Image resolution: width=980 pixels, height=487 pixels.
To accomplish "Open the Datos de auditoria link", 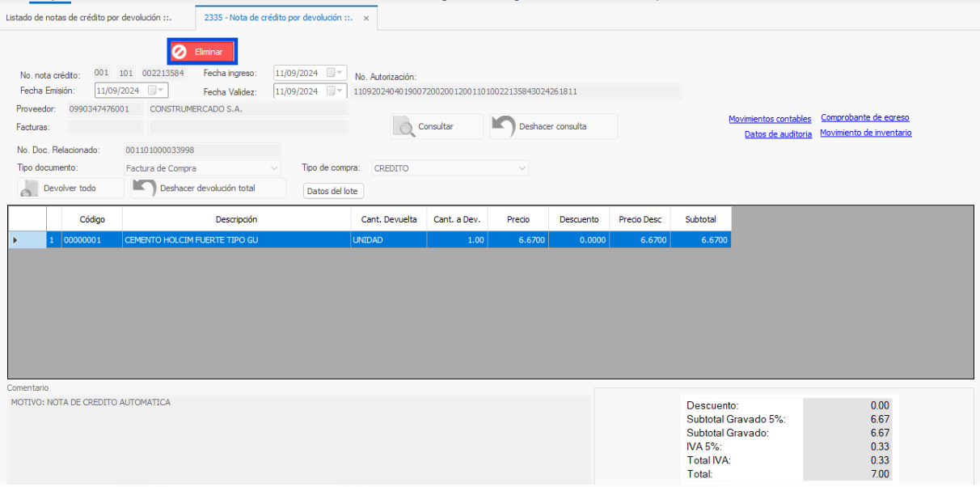I will tap(778, 134).
